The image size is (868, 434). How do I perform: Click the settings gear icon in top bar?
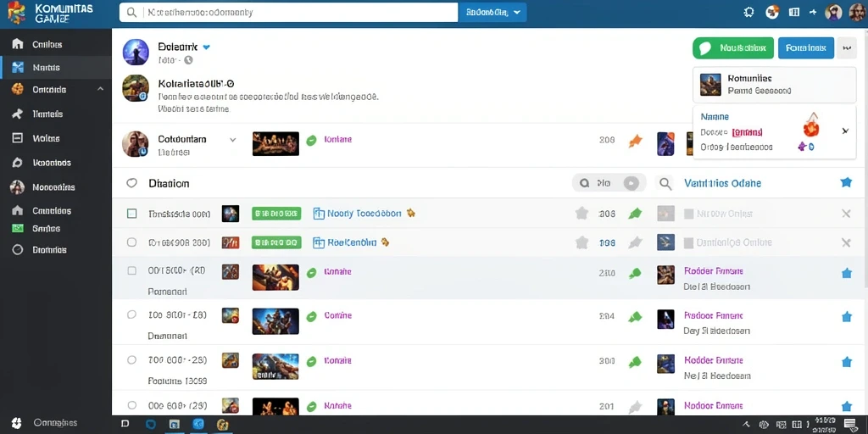749,12
